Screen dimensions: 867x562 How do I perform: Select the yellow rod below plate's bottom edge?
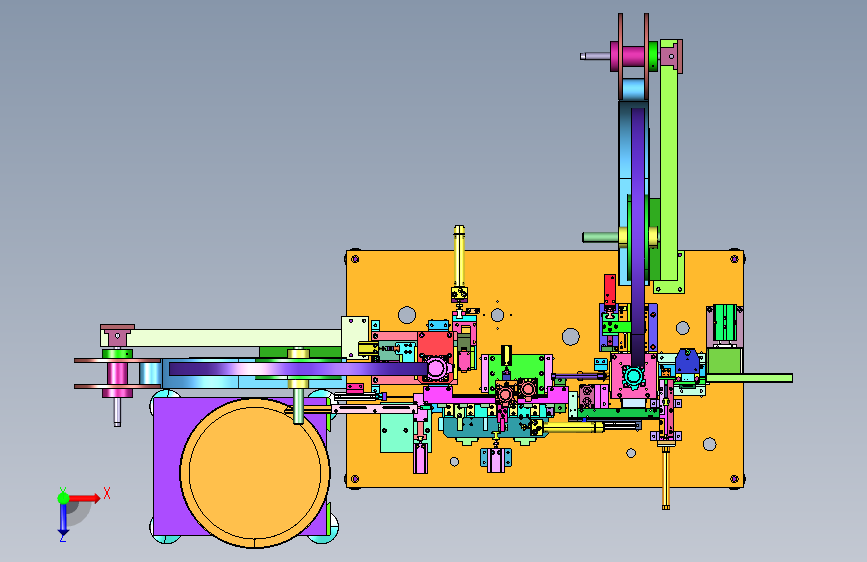(x=666, y=479)
